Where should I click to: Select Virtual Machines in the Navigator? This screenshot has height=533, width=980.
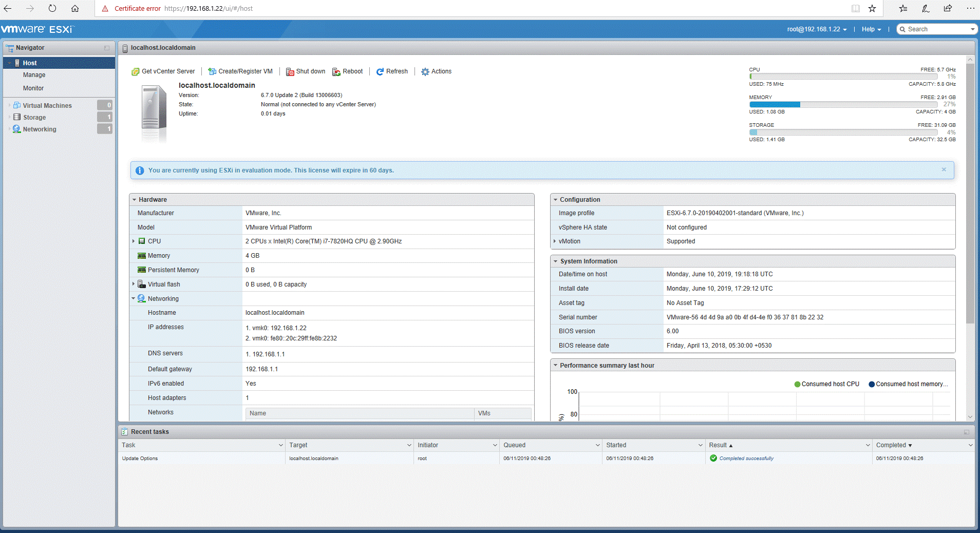pos(47,105)
